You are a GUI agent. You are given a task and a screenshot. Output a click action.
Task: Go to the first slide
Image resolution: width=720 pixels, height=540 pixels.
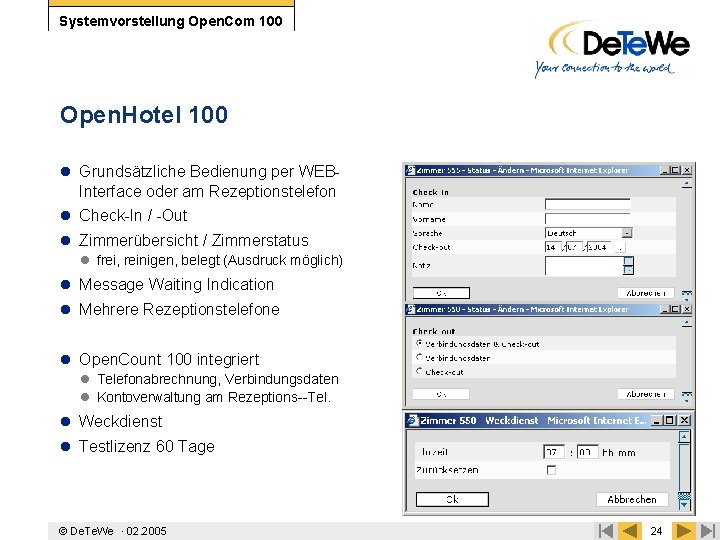point(605,531)
